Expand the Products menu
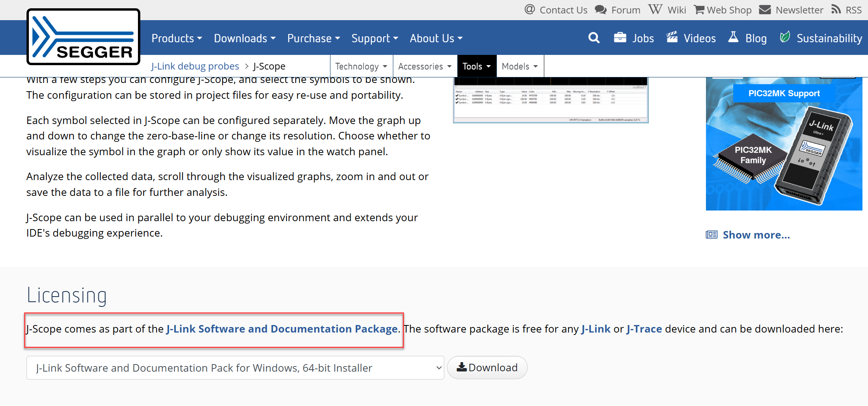The image size is (868, 406). (x=177, y=38)
